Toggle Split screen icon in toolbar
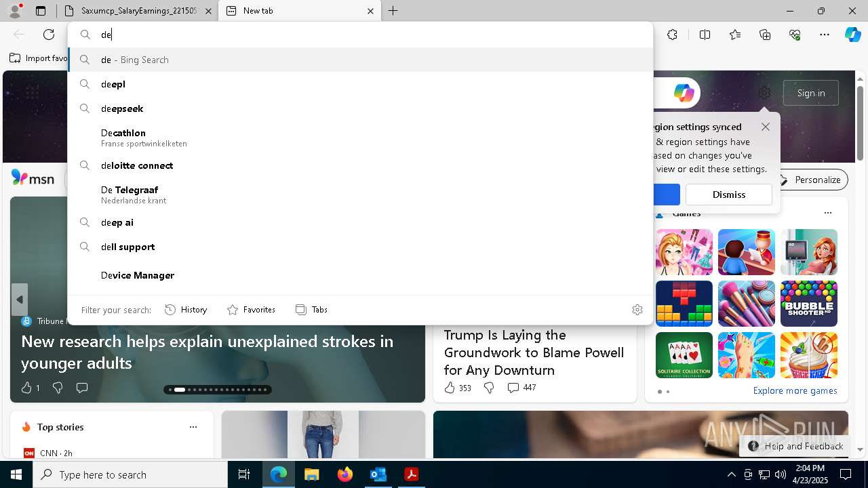 (705, 35)
